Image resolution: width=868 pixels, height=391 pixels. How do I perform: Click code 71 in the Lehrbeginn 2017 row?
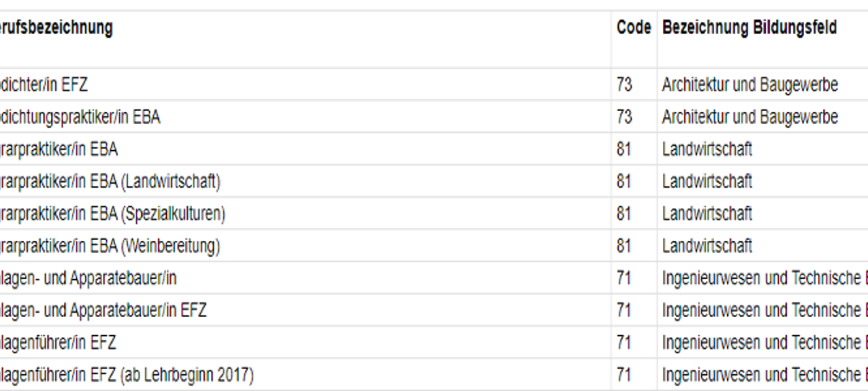click(x=624, y=375)
